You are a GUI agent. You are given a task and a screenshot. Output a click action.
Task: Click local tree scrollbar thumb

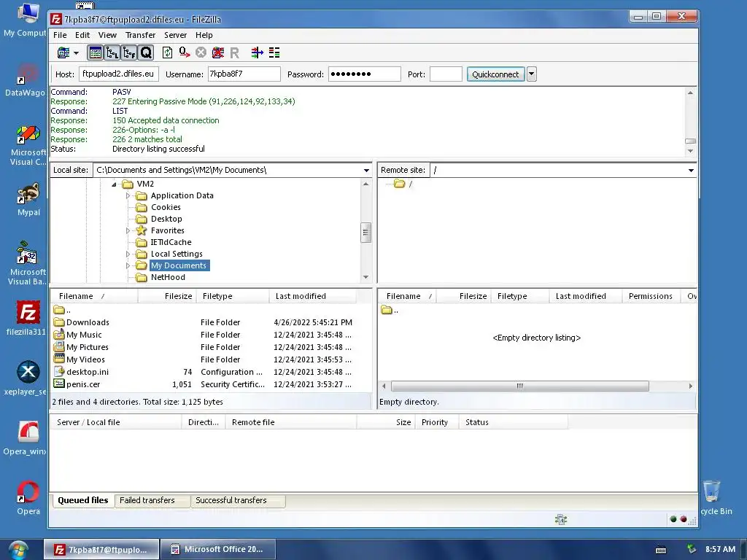[366, 233]
